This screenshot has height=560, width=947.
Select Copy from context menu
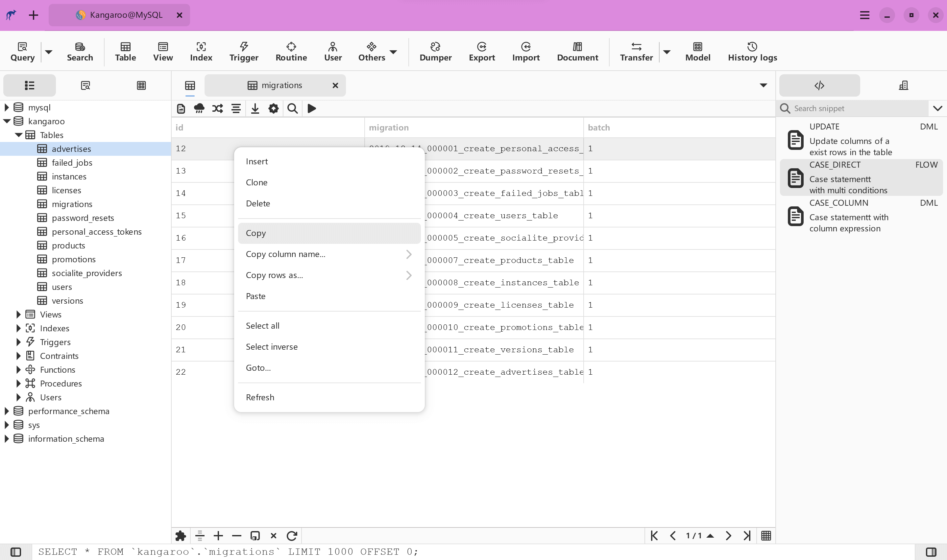[x=255, y=233]
